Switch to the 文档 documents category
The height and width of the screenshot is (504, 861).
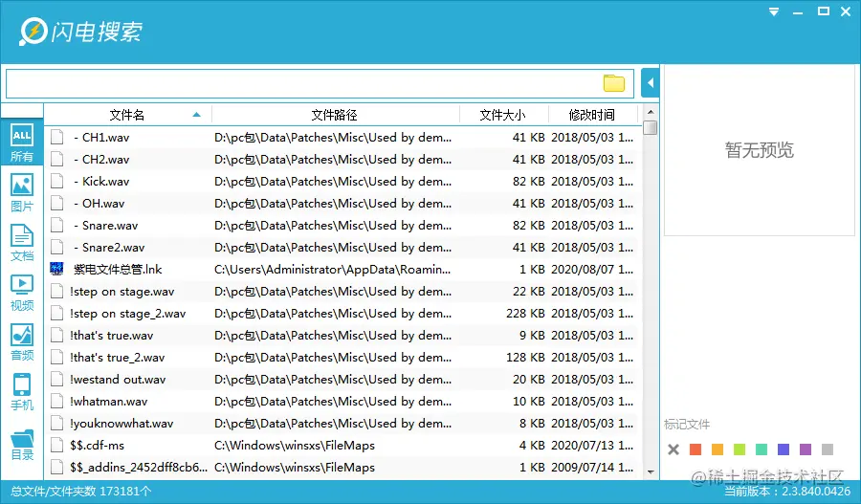(22, 243)
